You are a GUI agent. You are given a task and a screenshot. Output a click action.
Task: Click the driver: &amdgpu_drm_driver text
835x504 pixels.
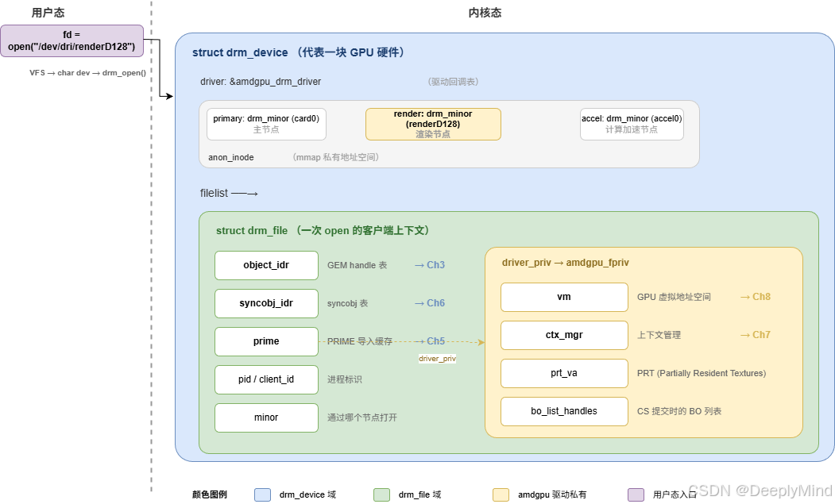261,82
